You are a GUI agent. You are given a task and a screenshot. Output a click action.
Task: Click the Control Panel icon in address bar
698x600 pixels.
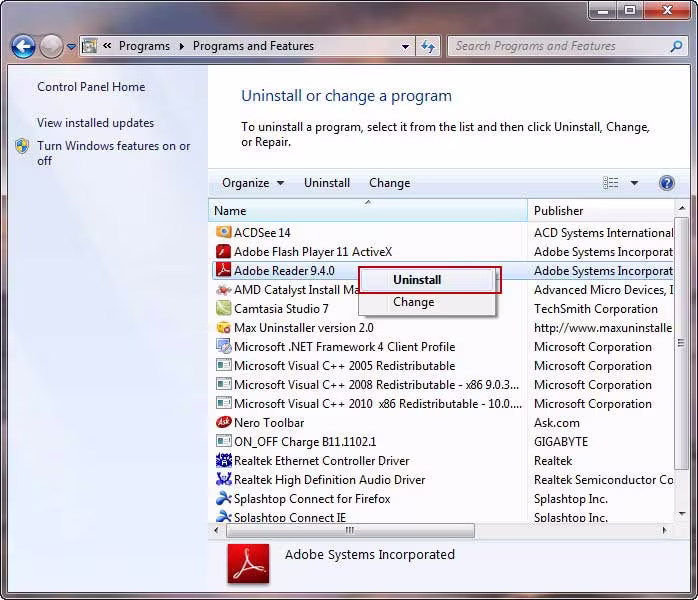tap(89, 46)
